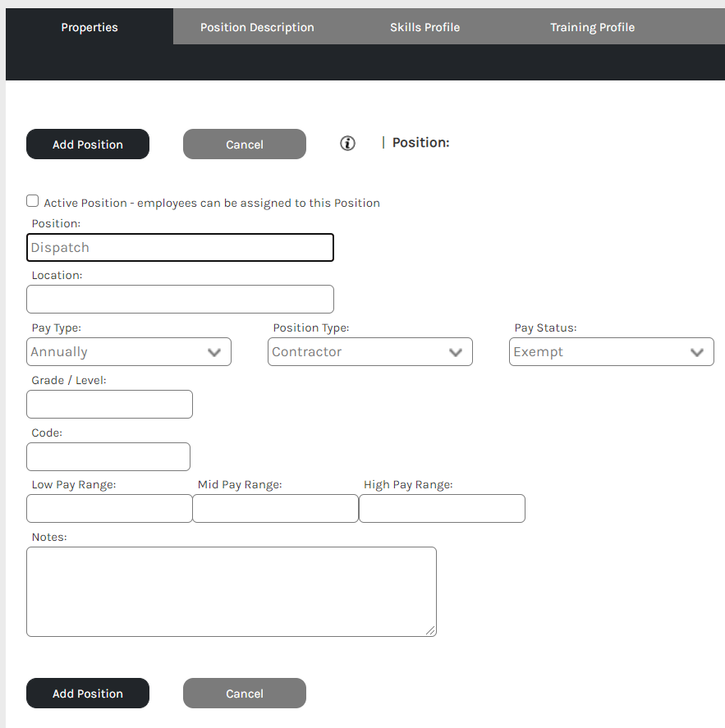Click the info icon beside Cancel
Image resolution: width=725 pixels, height=728 pixels.
pos(348,144)
